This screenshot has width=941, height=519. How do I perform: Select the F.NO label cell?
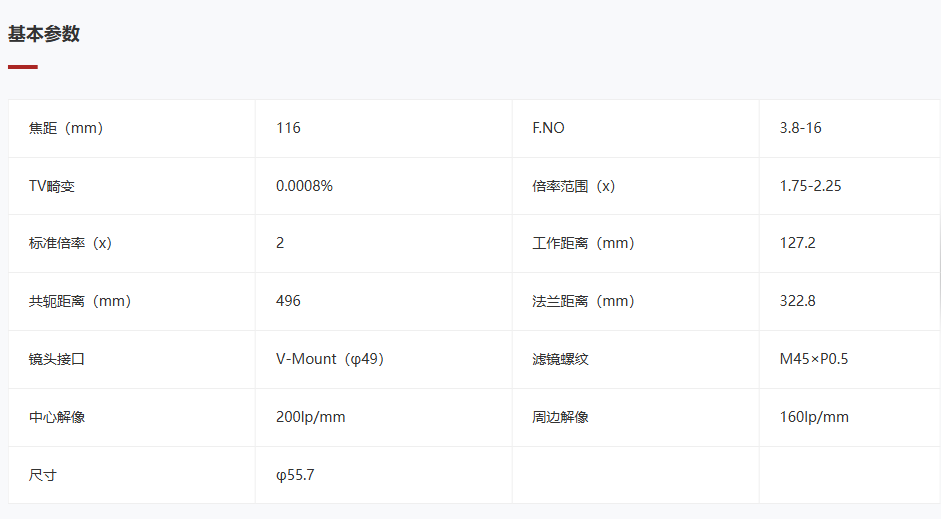(636, 128)
